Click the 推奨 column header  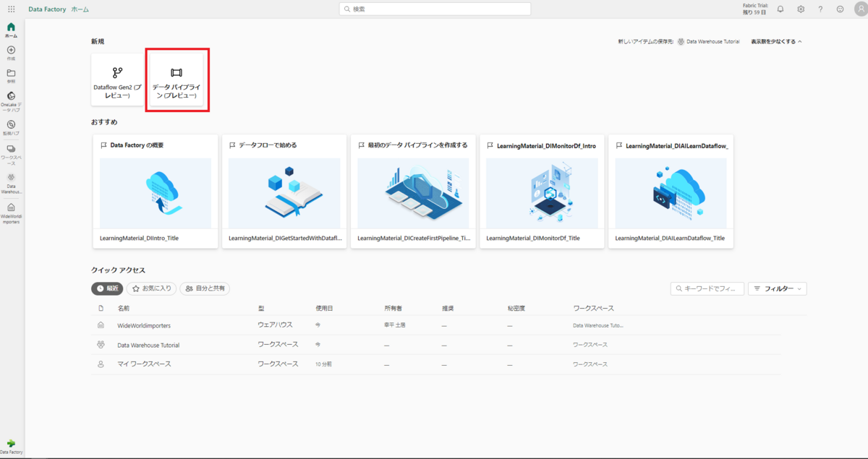click(448, 308)
